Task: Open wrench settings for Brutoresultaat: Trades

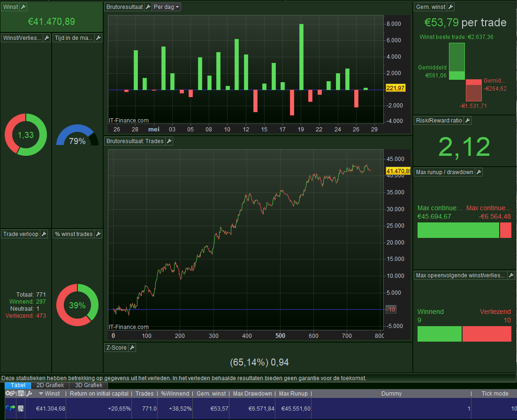Action: click(169, 141)
